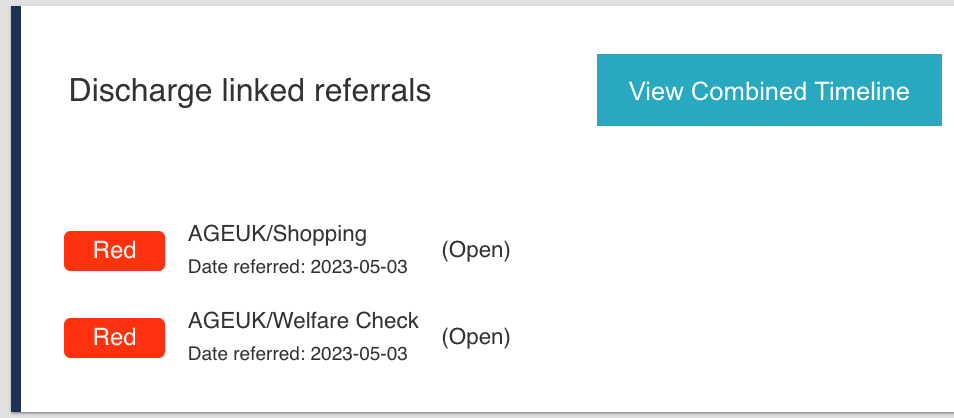
Task: Click the dark blue vertical bar at left
Action: [15, 210]
